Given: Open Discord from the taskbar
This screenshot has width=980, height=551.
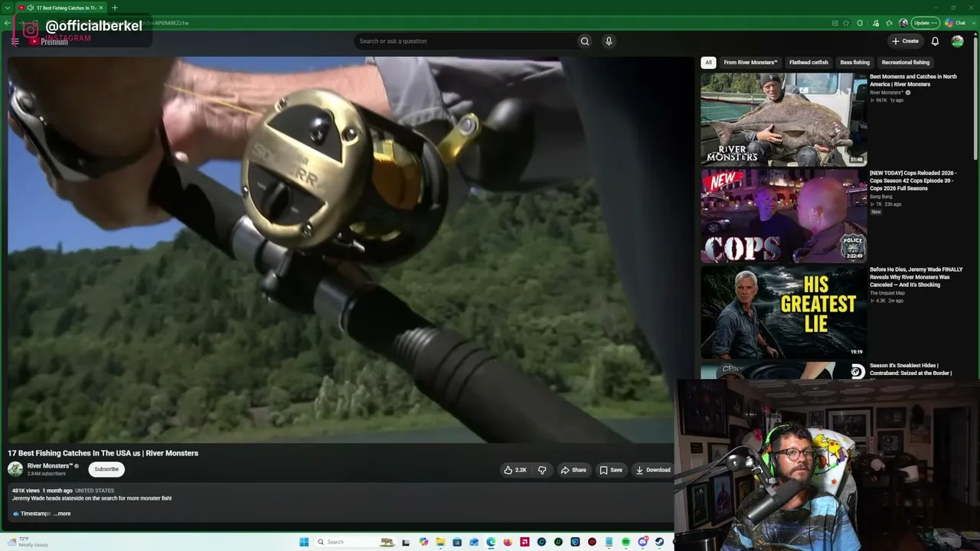Looking at the screenshot, I should tap(642, 542).
